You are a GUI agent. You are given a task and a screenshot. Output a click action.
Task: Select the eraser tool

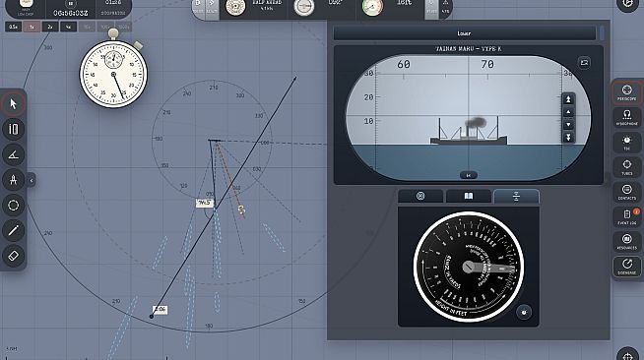pyautogui.click(x=13, y=256)
